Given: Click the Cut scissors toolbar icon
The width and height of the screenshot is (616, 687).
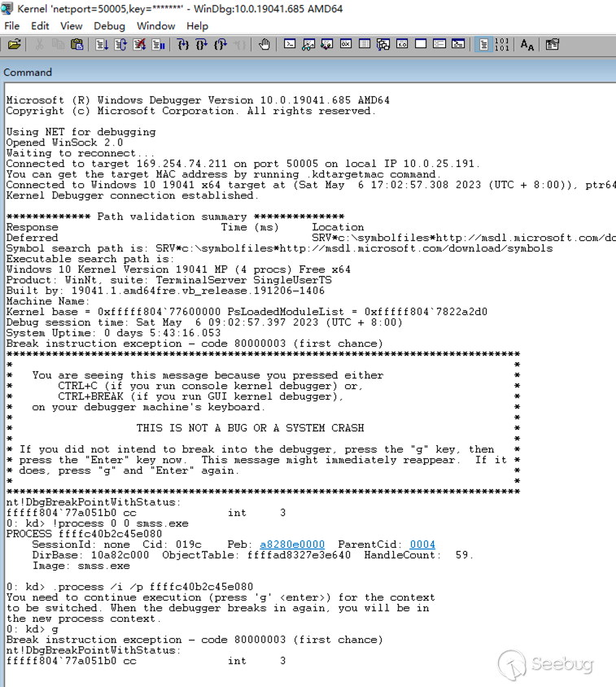Looking at the screenshot, I should pyautogui.click(x=39, y=44).
